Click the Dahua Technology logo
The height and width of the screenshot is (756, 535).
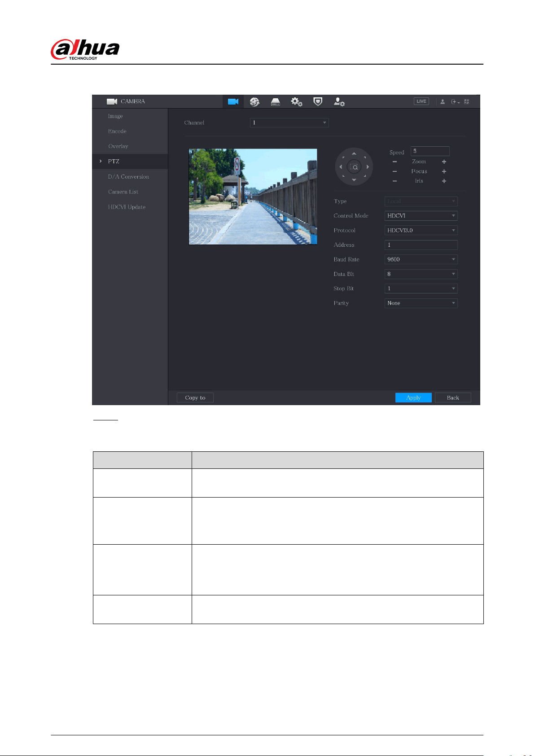pyautogui.click(x=85, y=49)
